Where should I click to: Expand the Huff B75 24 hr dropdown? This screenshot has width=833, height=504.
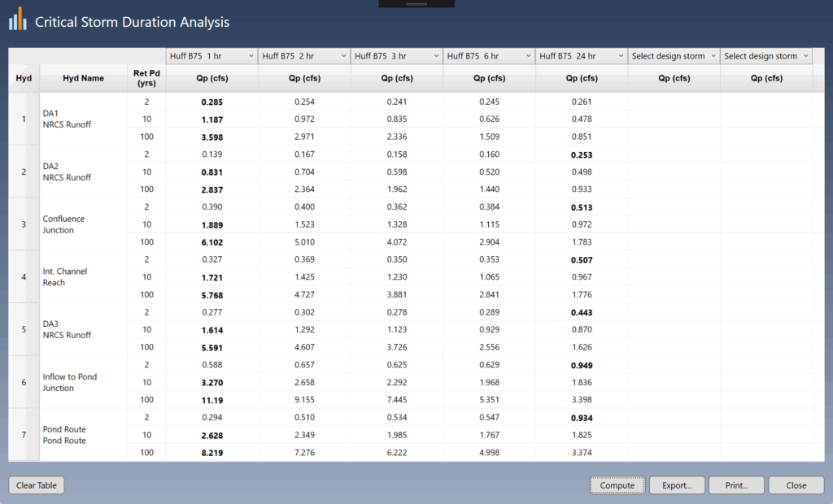point(581,56)
